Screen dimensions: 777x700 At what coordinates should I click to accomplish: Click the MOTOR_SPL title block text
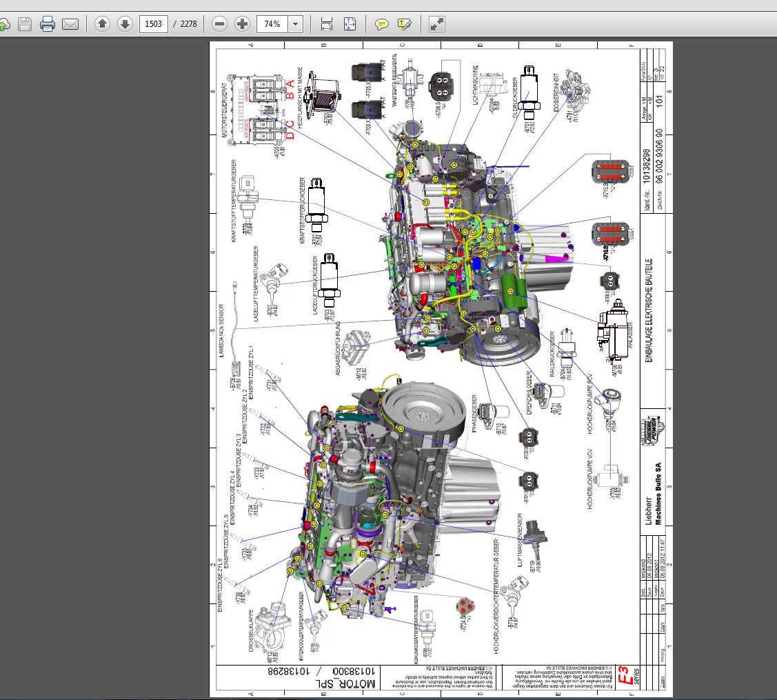pyautogui.click(x=345, y=683)
